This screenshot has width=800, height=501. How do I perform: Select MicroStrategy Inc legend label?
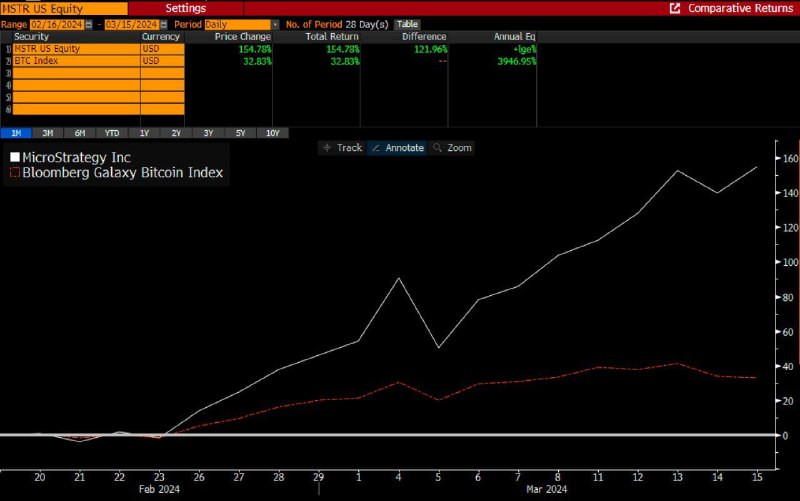pyautogui.click(x=77, y=157)
